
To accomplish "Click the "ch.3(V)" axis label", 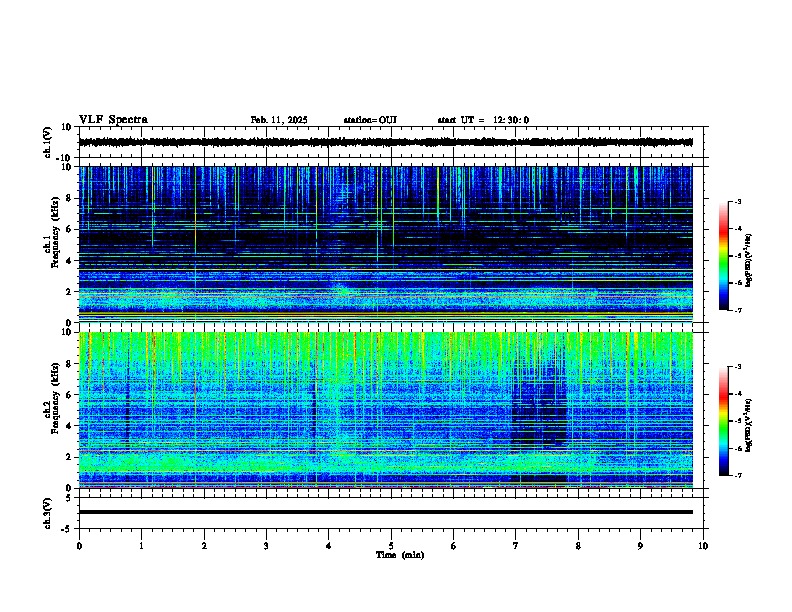I will (48, 513).
